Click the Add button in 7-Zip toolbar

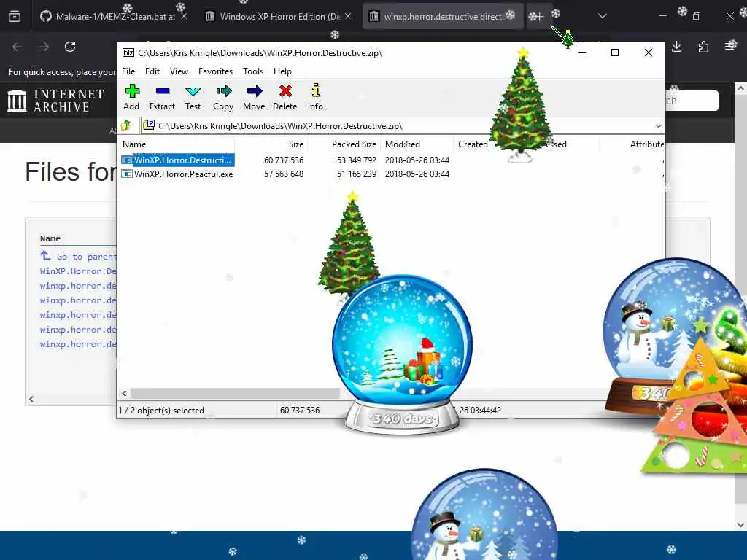tap(131, 98)
